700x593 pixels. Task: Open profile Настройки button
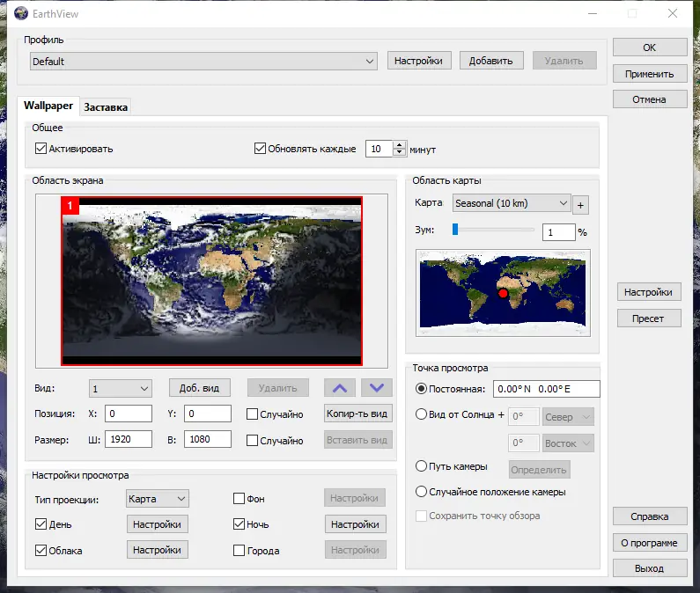pyautogui.click(x=419, y=61)
